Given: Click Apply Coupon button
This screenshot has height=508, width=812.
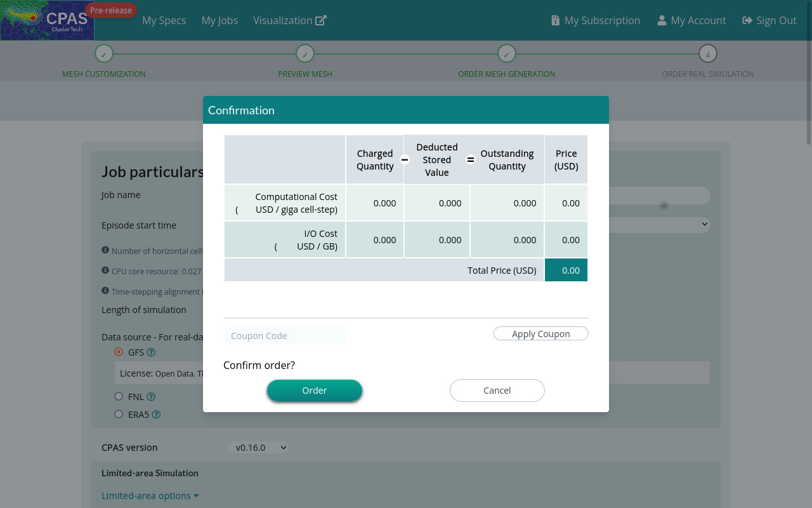Looking at the screenshot, I should pos(541,334).
